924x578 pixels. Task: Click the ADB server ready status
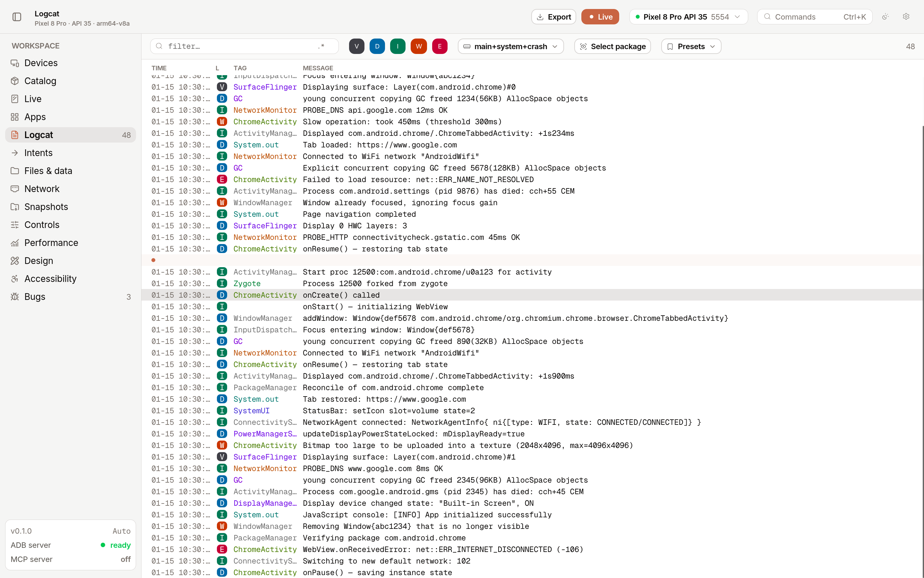(116, 545)
